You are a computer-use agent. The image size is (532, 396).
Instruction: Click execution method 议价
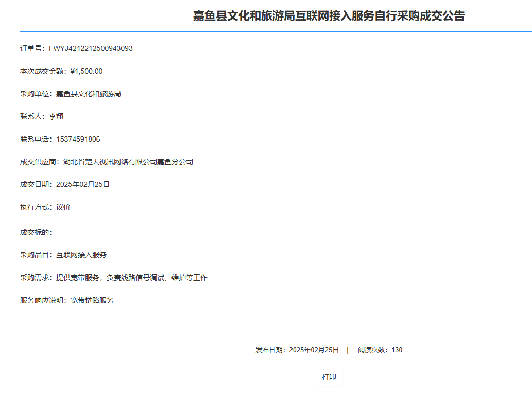63,208
